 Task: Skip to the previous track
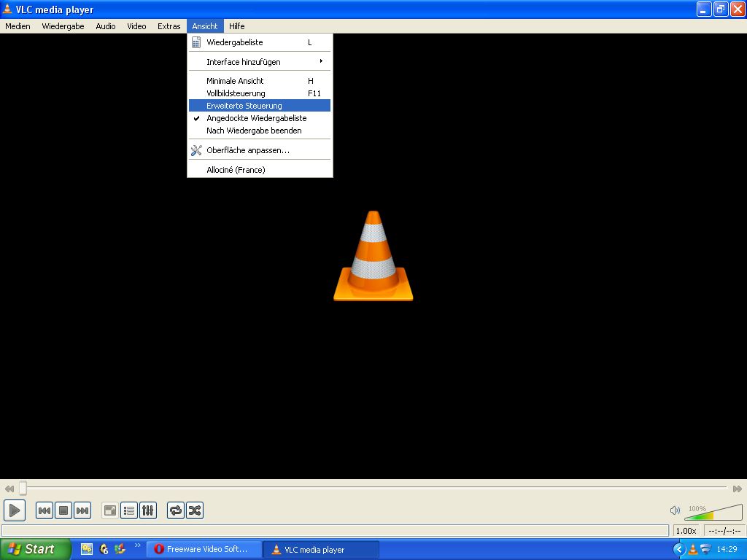tap(44, 510)
